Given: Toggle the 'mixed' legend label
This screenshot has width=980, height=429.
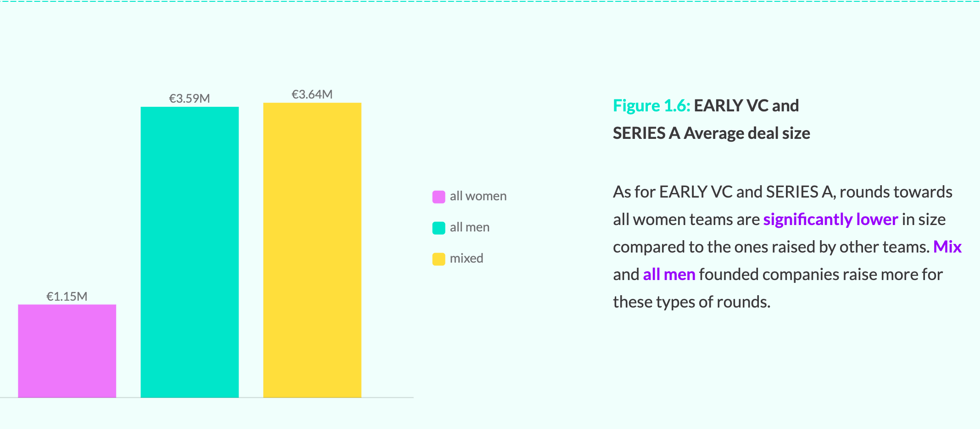Looking at the screenshot, I should point(466,258).
